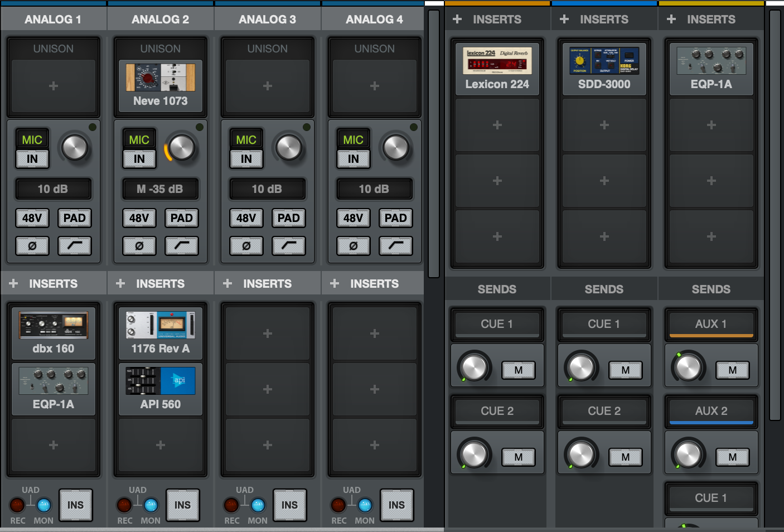Toggle 48V phantom power on Analog 1

(32, 218)
